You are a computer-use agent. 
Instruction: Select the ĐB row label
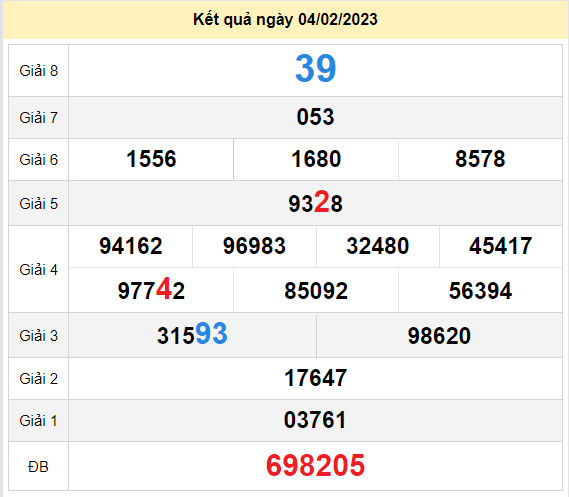coord(38,467)
